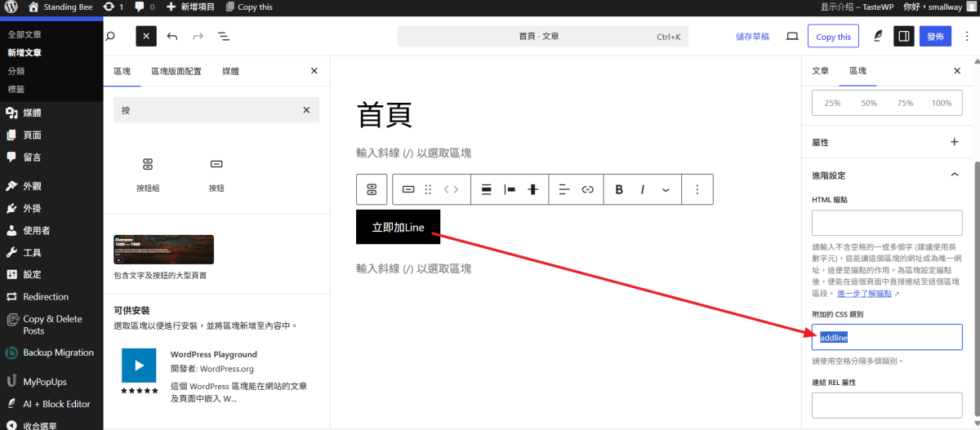Screen dimensions: 980x430
Task: Select the parent Buttons block icon
Action: [372, 189]
